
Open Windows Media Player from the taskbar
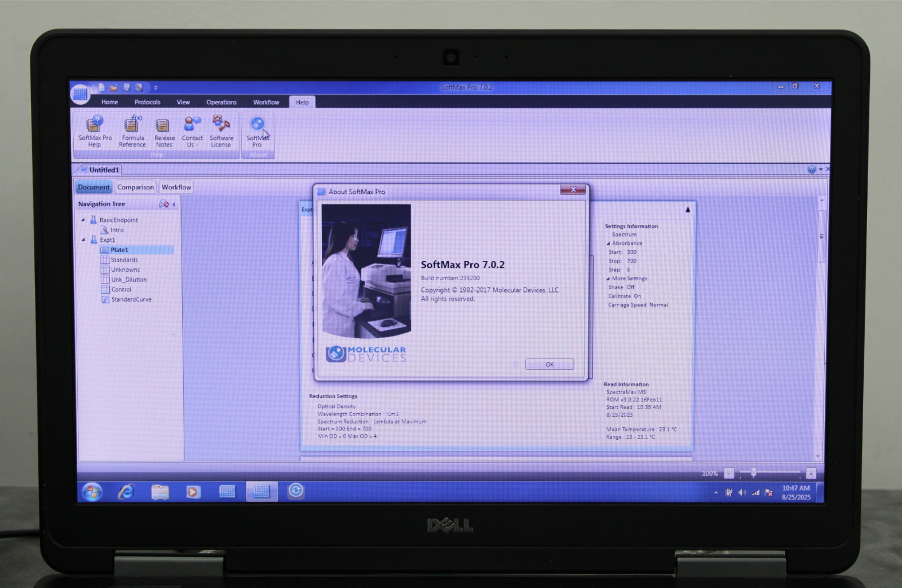tap(193, 492)
